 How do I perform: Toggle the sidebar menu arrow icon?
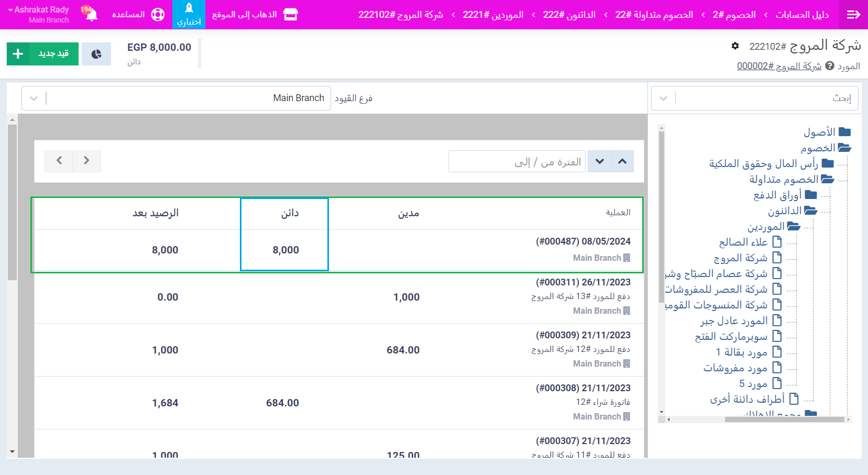pyautogui.click(x=853, y=15)
